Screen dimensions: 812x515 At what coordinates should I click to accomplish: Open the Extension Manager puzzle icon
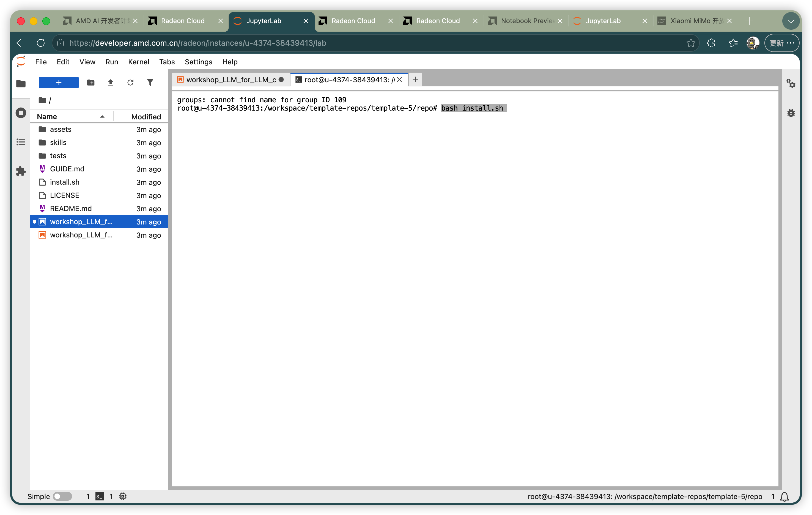(21, 171)
